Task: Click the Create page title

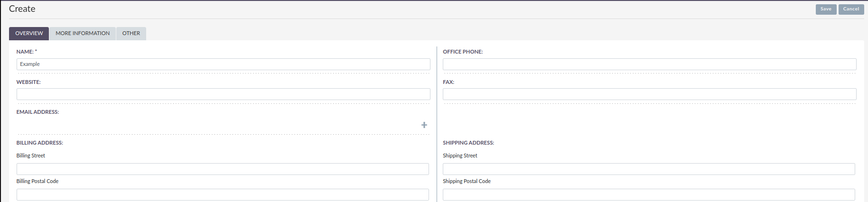Action: (22, 9)
